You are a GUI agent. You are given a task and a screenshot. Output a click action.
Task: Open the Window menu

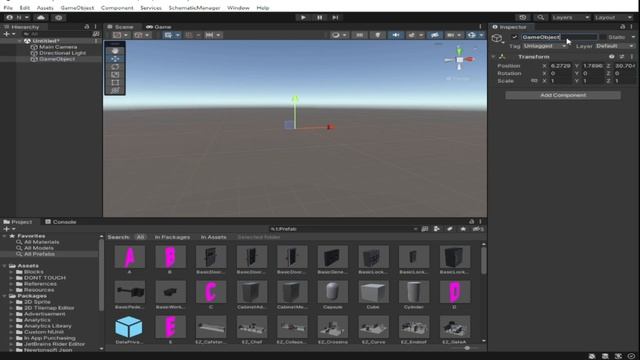(238, 8)
